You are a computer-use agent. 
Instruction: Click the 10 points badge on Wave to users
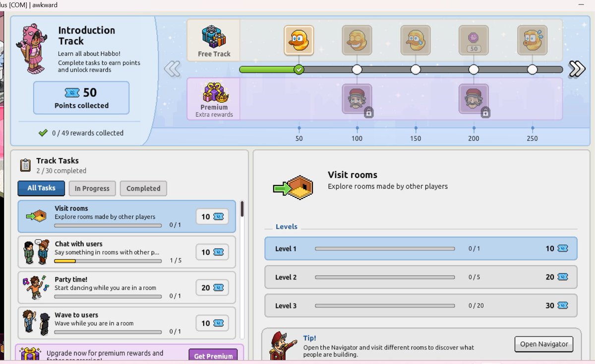(x=212, y=323)
